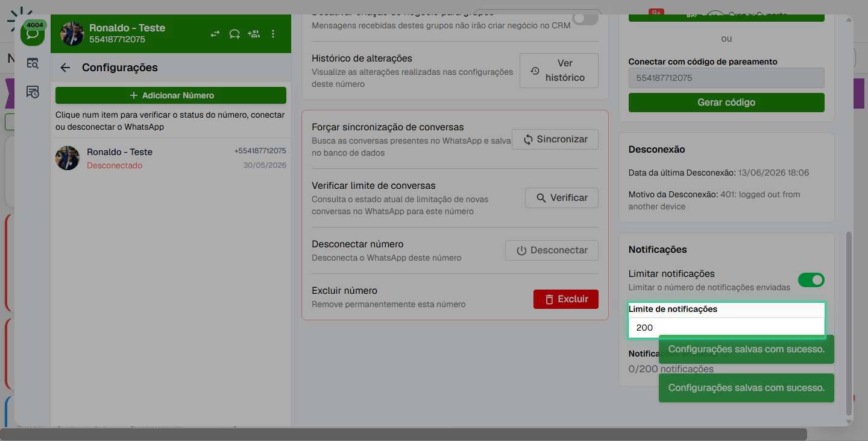
Task: Select the Ronaldo - Teste number row
Action: point(171,158)
